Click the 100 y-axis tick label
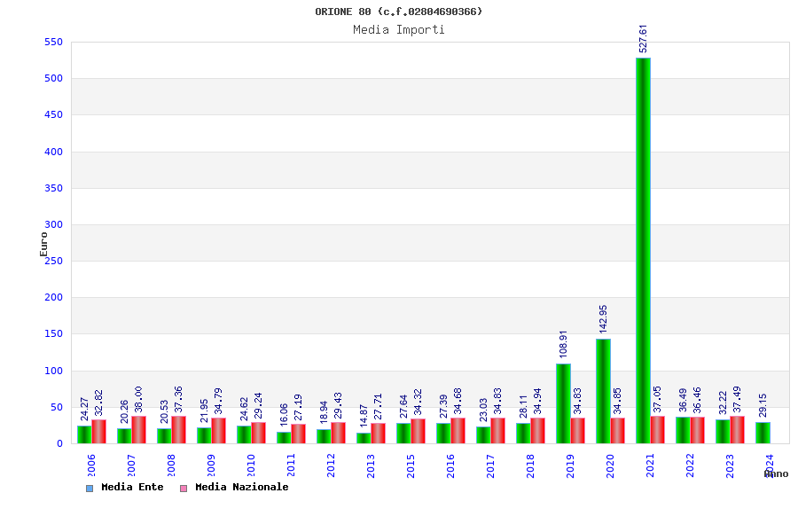 53,371
